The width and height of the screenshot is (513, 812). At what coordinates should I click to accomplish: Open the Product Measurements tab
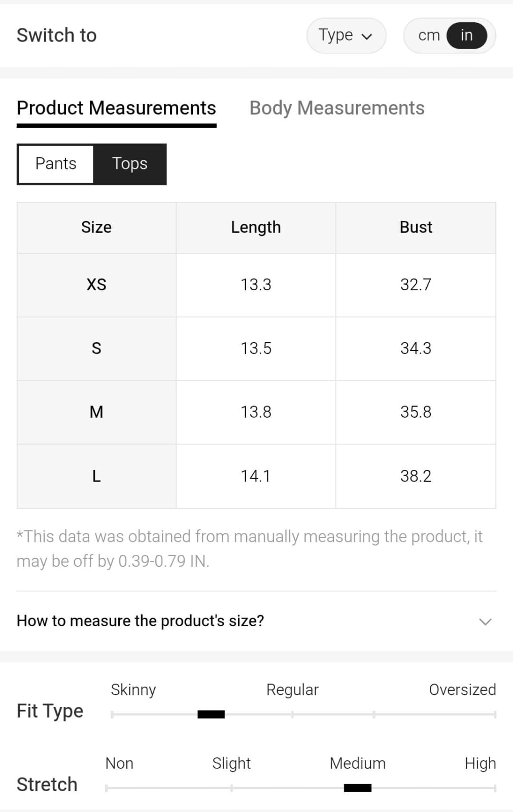click(x=116, y=108)
